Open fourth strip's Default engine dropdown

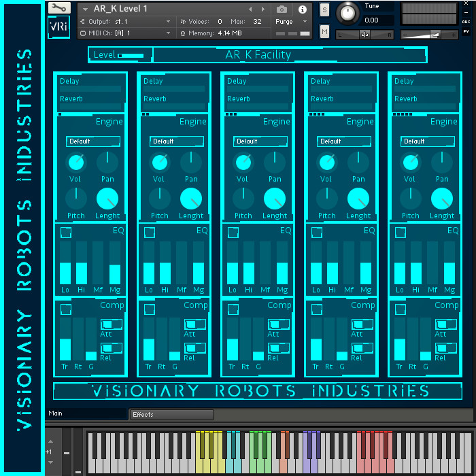click(344, 141)
